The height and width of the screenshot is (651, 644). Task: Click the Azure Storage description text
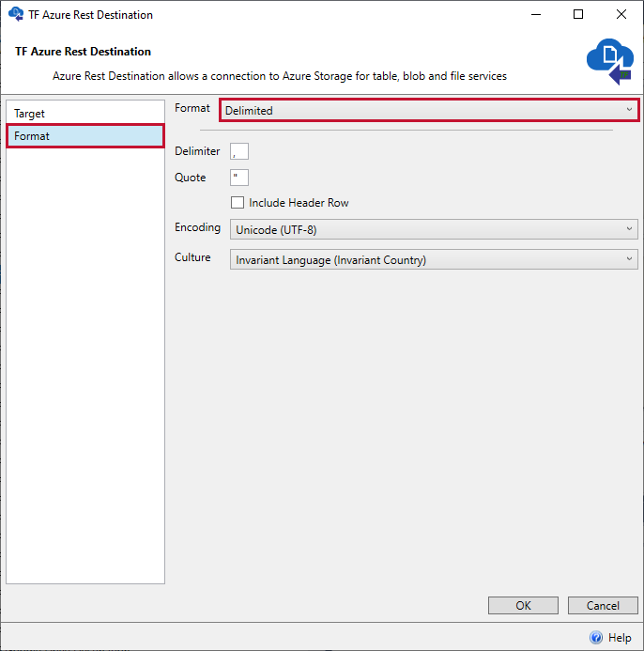(280, 76)
